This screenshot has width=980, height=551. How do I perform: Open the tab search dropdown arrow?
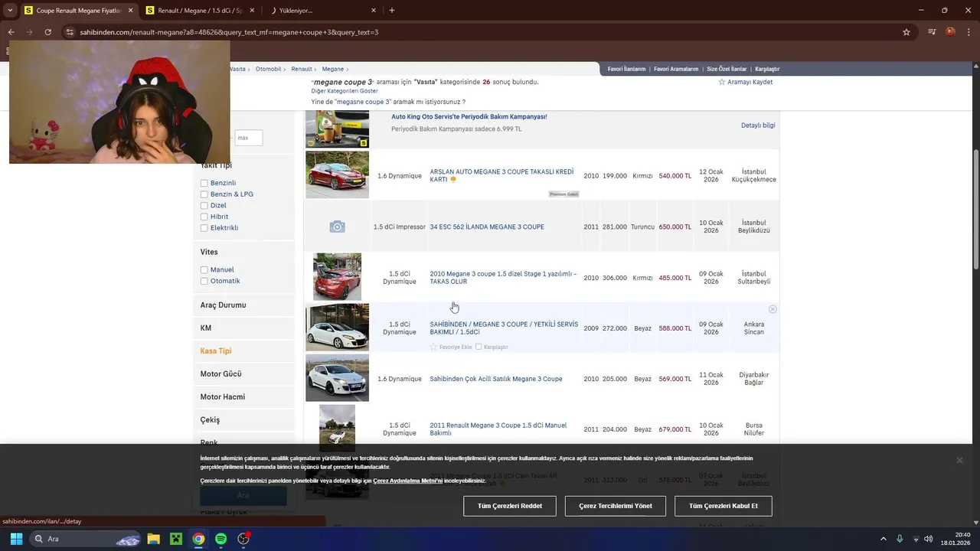[x=9, y=11]
